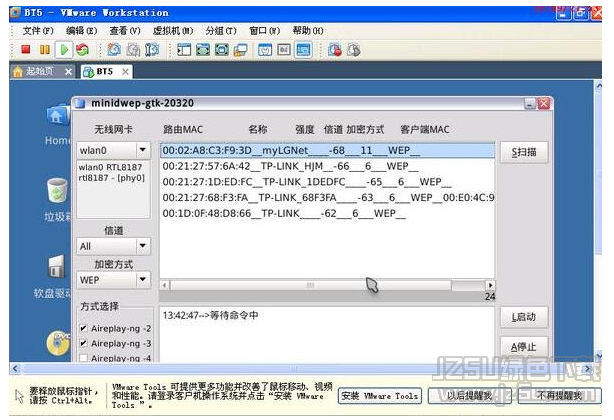
Task: Click the log line 13:42:47 等待命令中
Action: [x=210, y=315]
